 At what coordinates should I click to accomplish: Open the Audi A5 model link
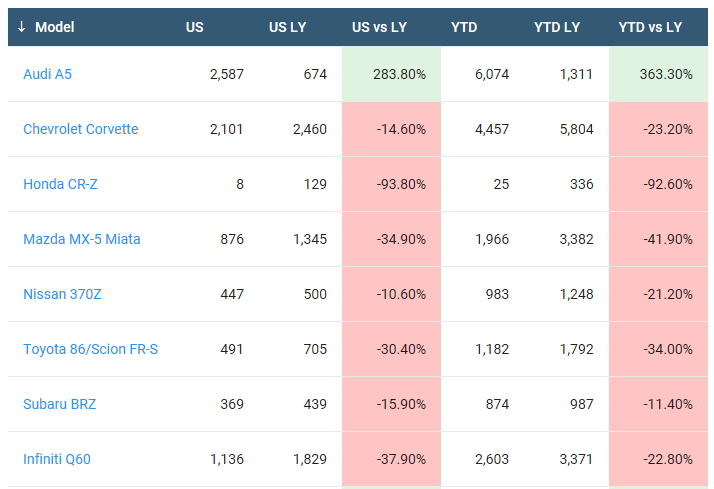pyautogui.click(x=47, y=74)
